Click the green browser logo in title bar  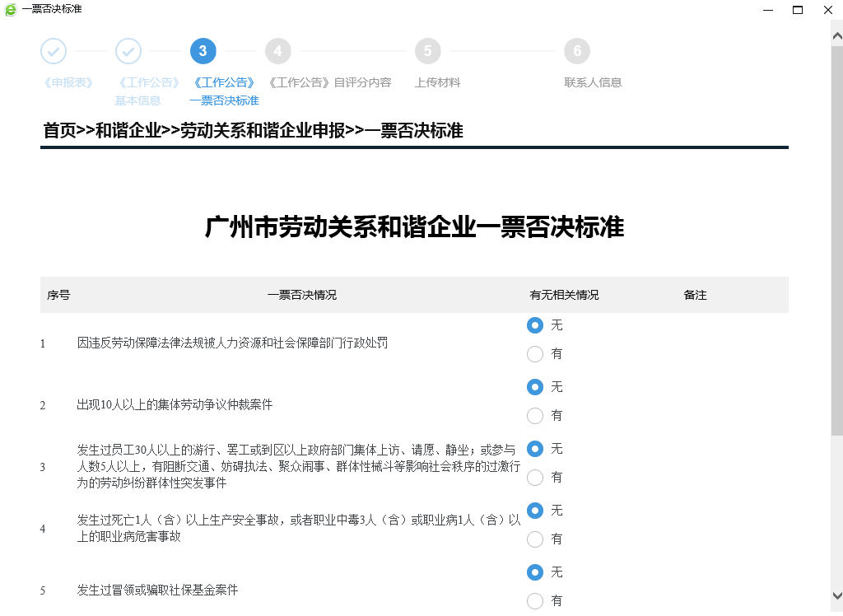pyautogui.click(x=10, y=10)
